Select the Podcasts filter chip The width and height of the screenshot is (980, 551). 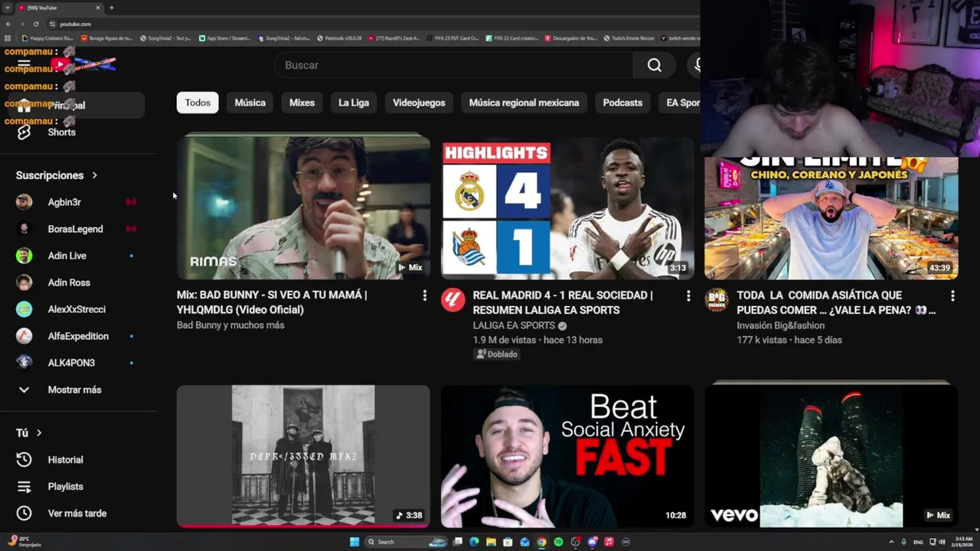622,103
